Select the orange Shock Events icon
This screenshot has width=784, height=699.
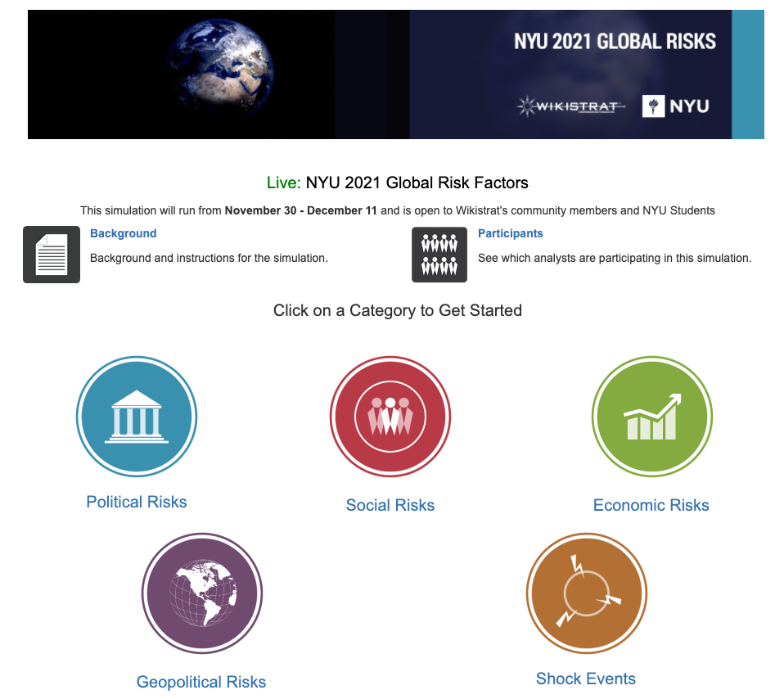[587, 593]
